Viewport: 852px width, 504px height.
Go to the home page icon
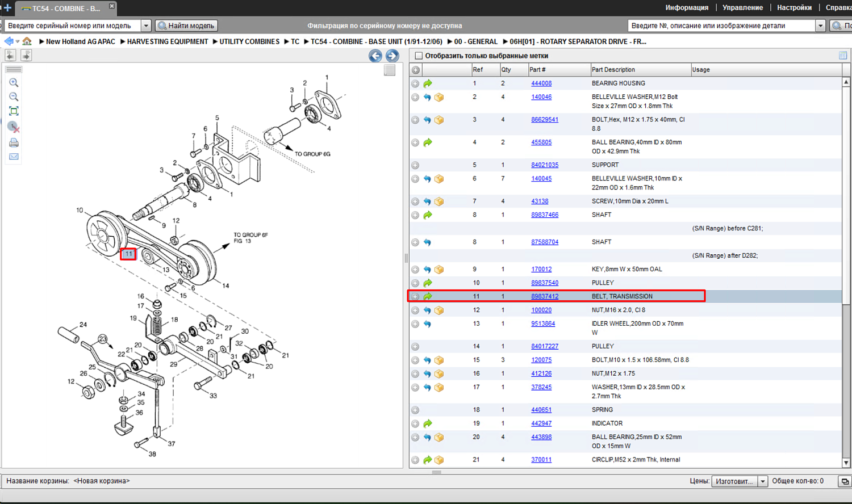27,41
